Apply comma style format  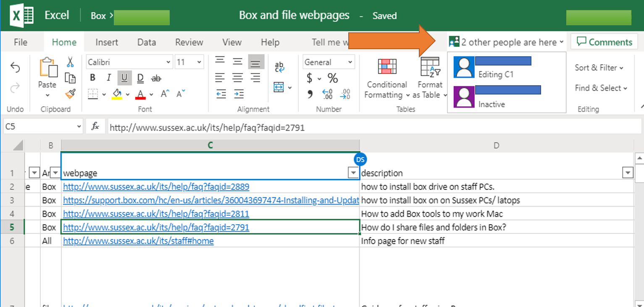click(x=310, y=94)
